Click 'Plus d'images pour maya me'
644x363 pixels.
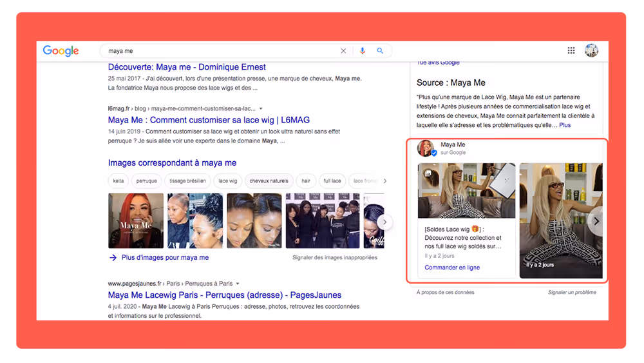pyautogui.click(x=165, y=258)
